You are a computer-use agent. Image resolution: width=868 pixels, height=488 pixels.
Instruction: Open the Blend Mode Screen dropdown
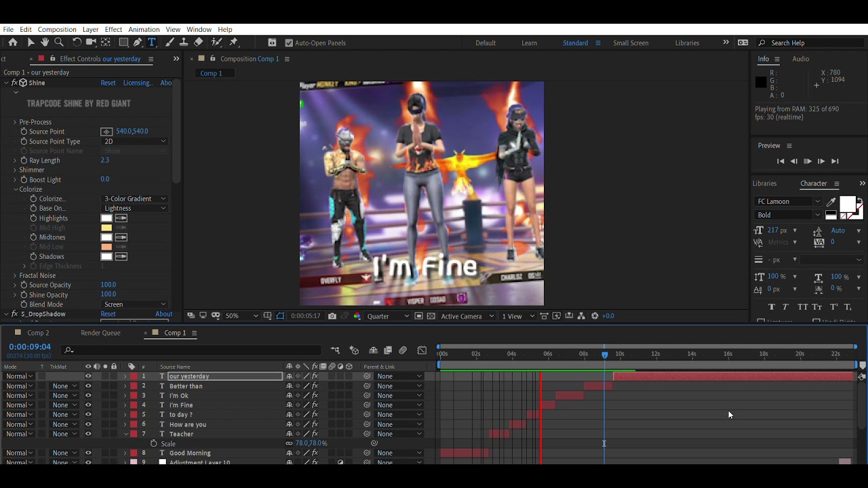(134, 304)
